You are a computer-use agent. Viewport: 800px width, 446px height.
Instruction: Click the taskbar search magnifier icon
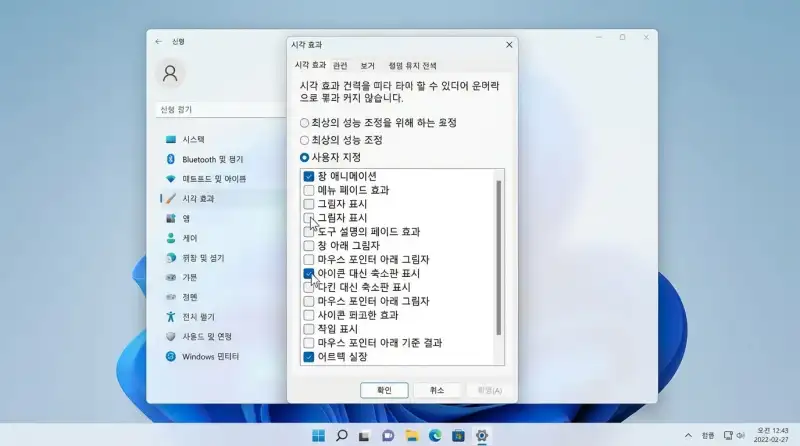coord(342,436)
